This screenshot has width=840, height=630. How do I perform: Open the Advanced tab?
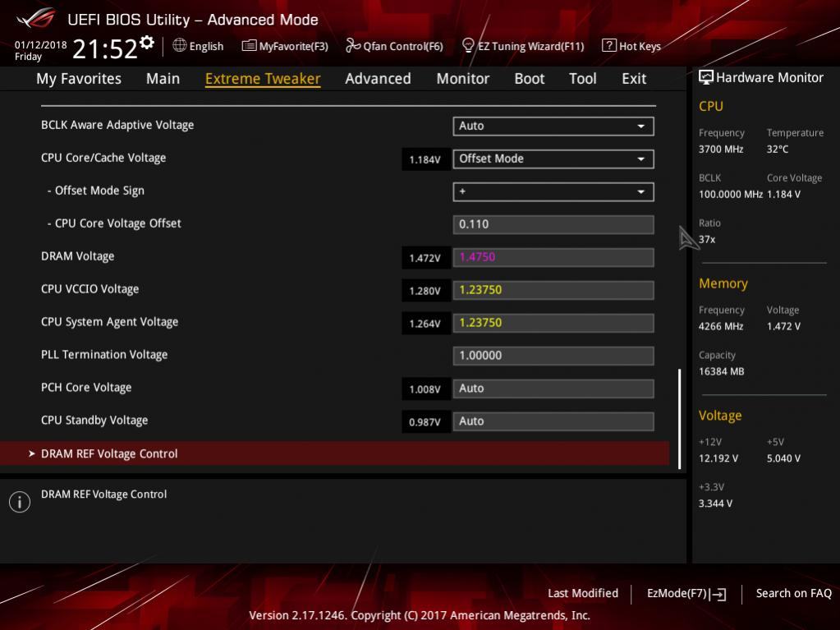[x=379, y=79]
